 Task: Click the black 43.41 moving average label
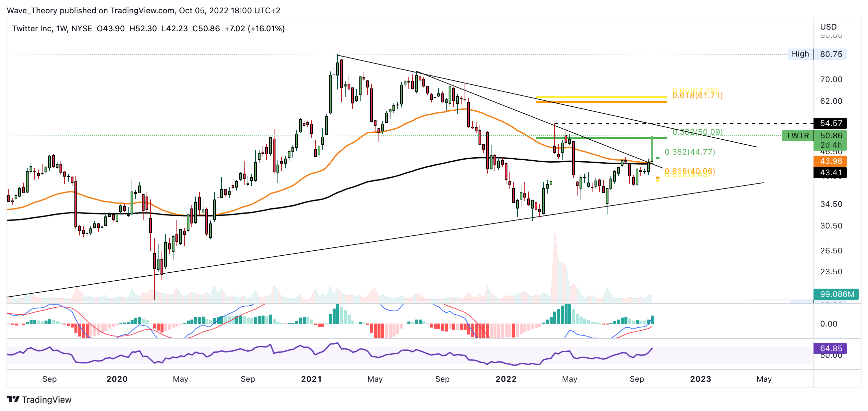(x=830, y=173)
